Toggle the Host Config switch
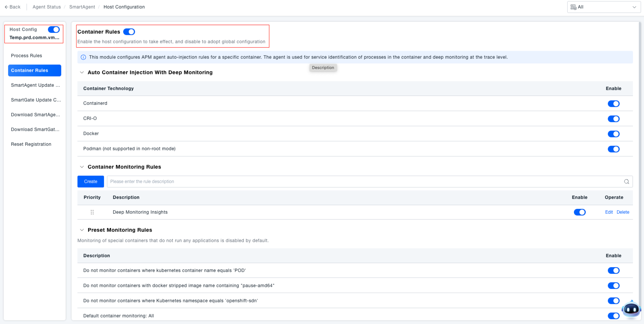This screenshot has width=644, height=324. coord(54,30)
